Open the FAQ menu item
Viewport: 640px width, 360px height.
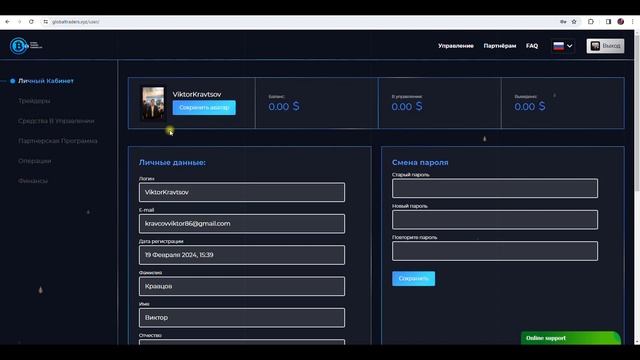(532, 46)
